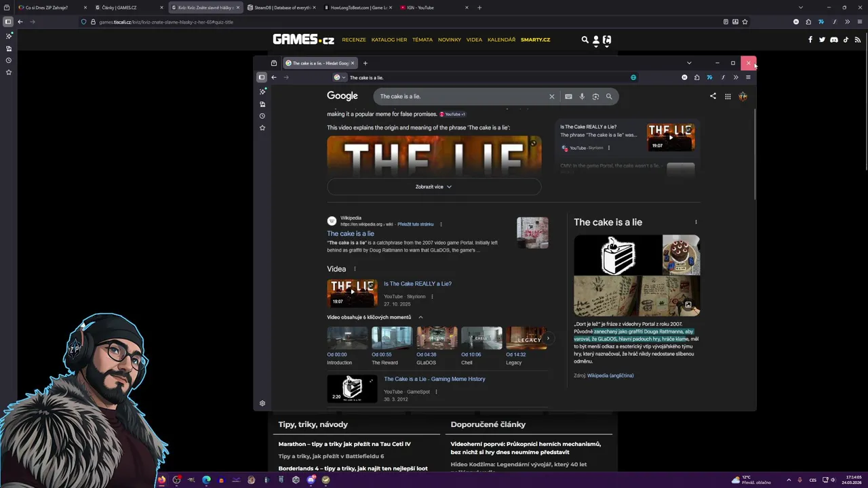Collapse video key moments list
This screenshot has height=488, width=868.
(420, 317)
